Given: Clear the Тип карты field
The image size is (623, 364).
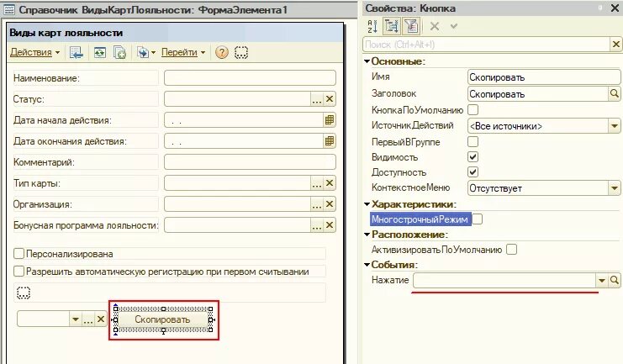Looking at the screenshot, I should [330, 183].
